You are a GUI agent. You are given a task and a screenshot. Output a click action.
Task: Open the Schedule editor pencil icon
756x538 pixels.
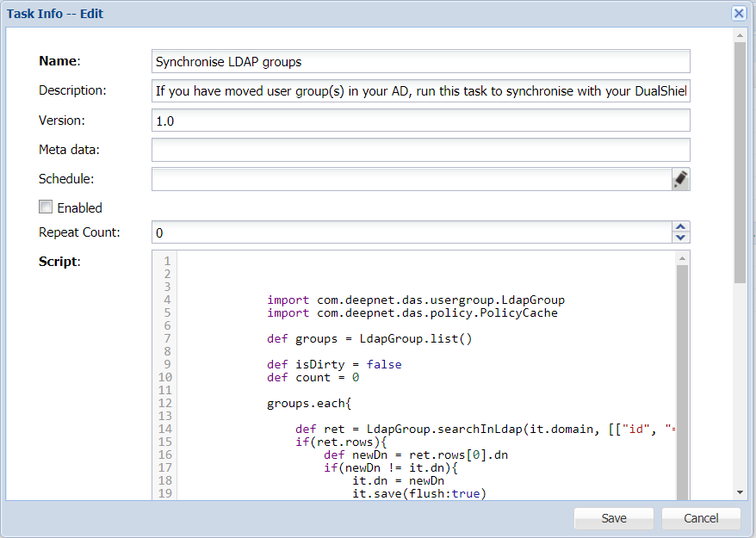[680, 179]
